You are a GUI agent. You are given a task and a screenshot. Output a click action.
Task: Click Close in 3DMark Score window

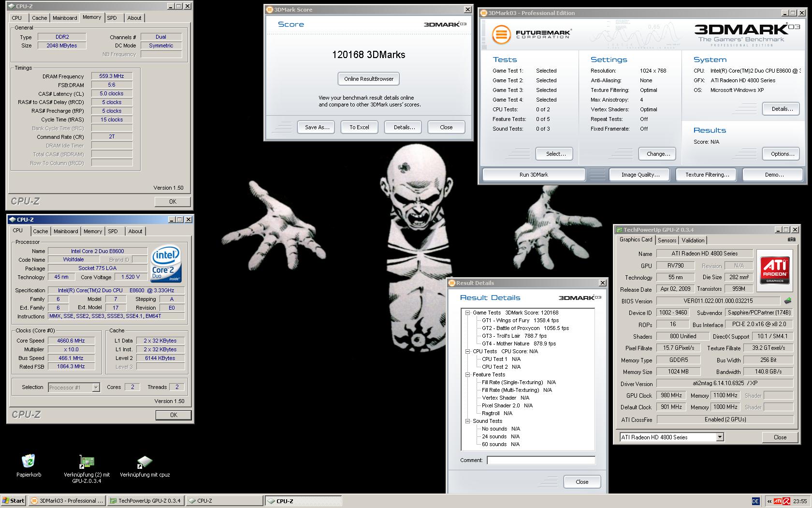(446, 127)
